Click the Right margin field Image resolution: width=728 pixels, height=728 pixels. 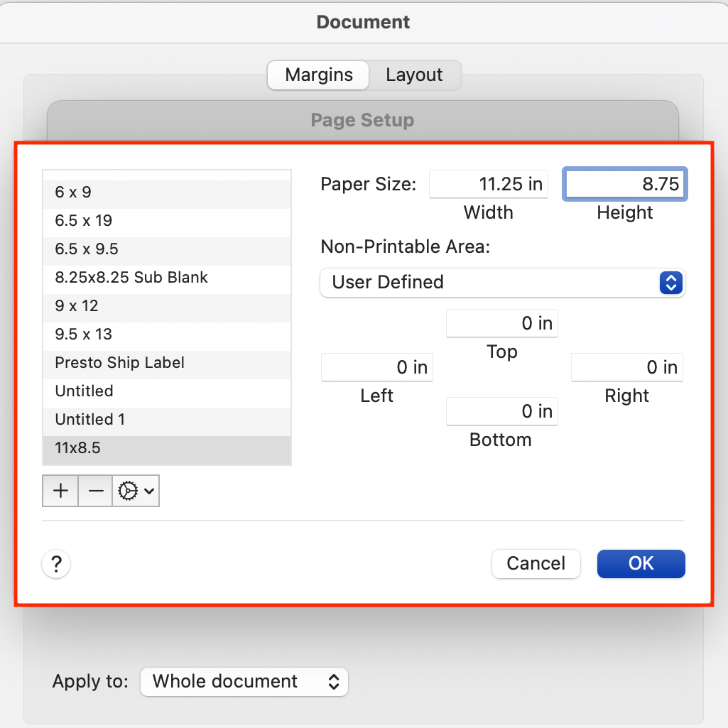627,367
